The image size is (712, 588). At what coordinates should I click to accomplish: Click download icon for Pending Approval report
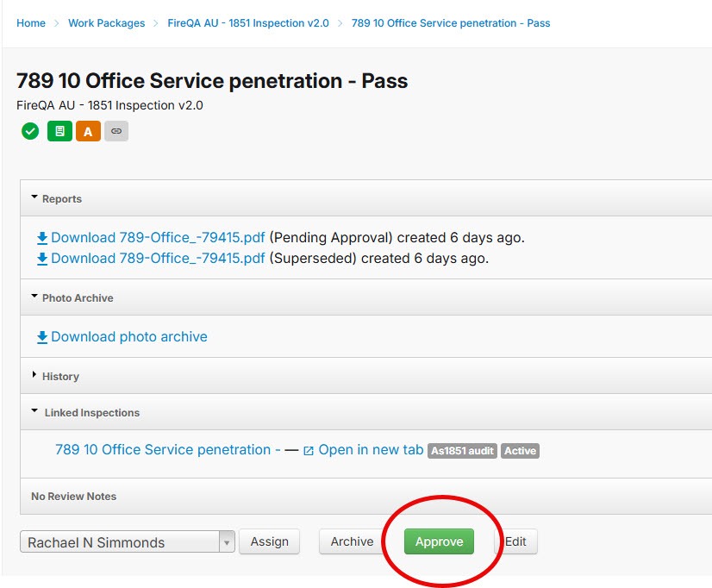point(41,238)
